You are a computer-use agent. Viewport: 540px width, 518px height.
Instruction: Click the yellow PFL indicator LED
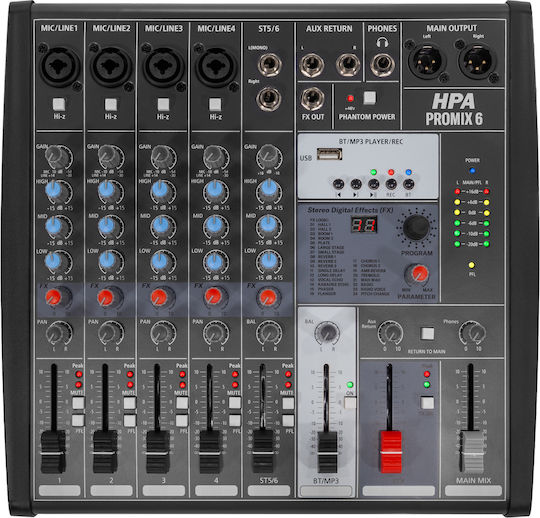472,265
